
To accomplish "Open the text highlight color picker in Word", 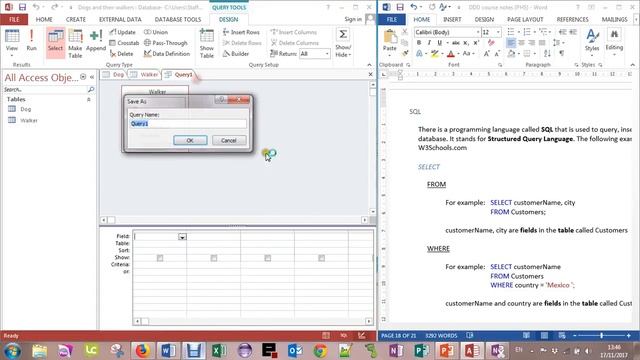I will point(442,53).
